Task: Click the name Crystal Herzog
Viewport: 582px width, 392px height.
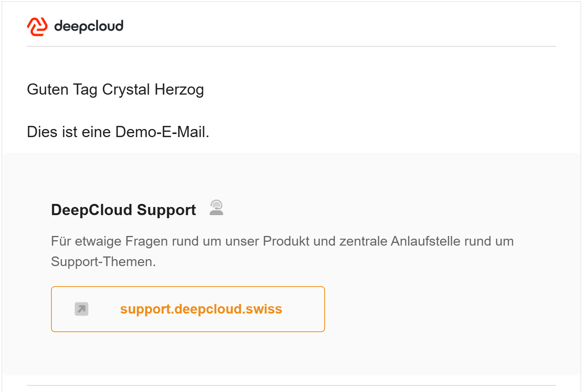Action: (153, 90)
